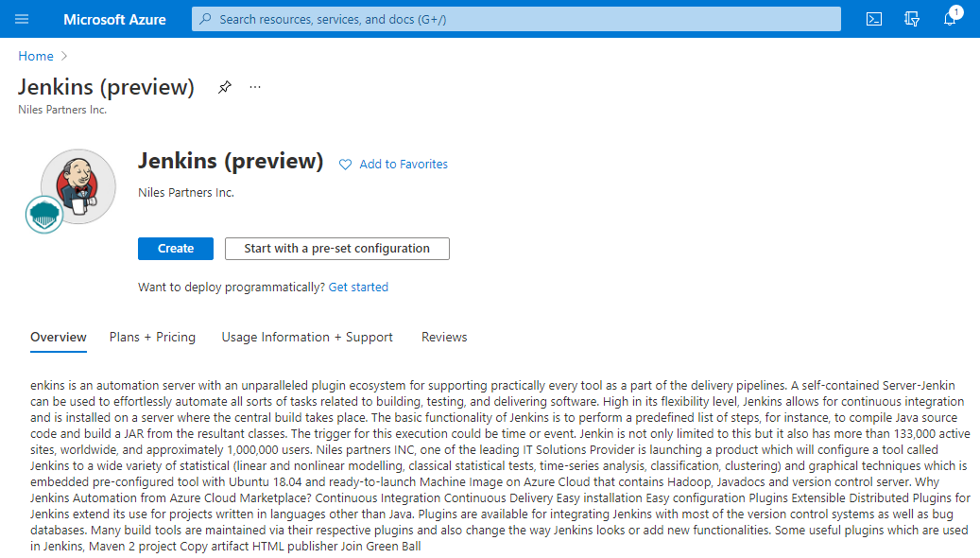Click the teal certification badge on logo
Image resolution: width=980 pixels, height=558 pixels.
point(43,214)
